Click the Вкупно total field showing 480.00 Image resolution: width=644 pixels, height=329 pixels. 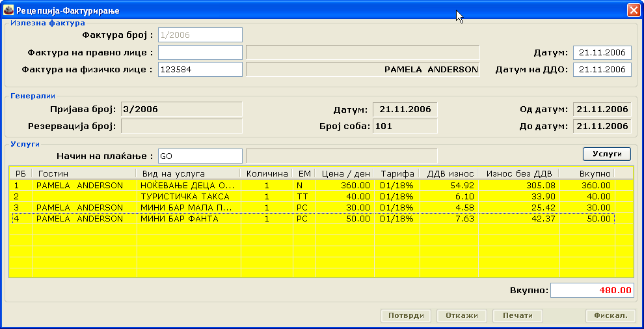pyautogui.click(x=592, y=290)
